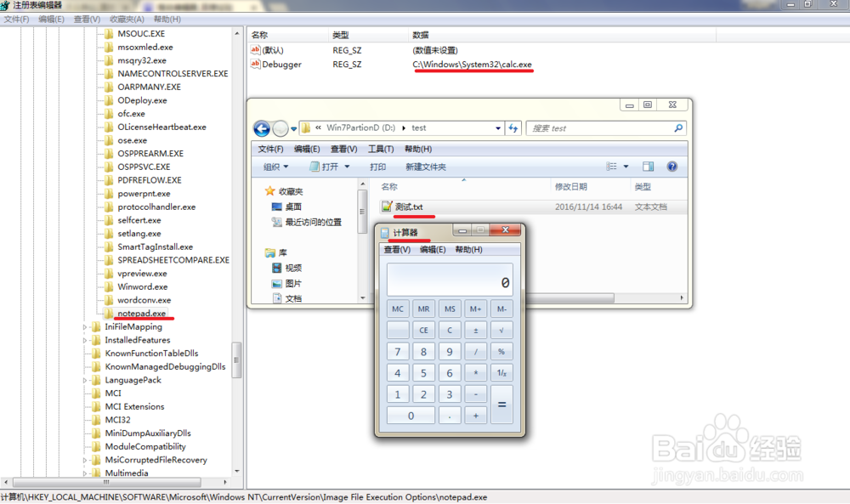Click the 修改日期 column header in Explorer
The width and height of the screenshot is (850, 504).
pyautogui.click(x=571, y=186)
